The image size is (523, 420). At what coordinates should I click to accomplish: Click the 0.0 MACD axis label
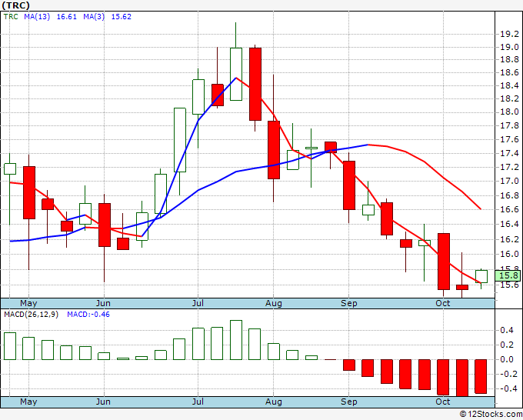click(x=507, y=359)
